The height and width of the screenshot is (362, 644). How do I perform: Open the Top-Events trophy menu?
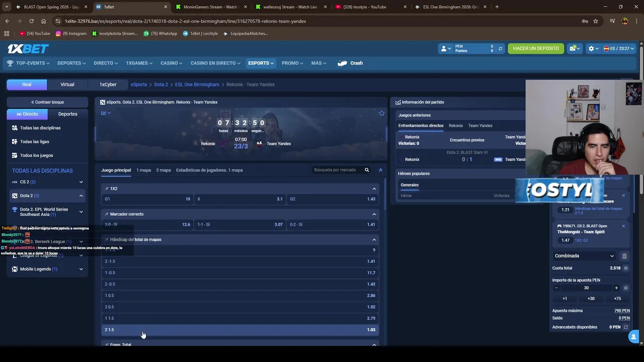[x=28, y=63]
